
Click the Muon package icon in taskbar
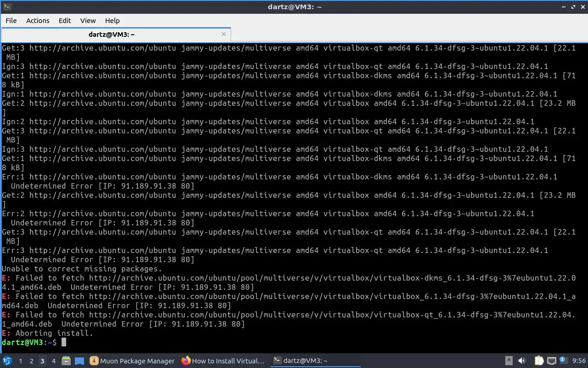tap(94, 361)
